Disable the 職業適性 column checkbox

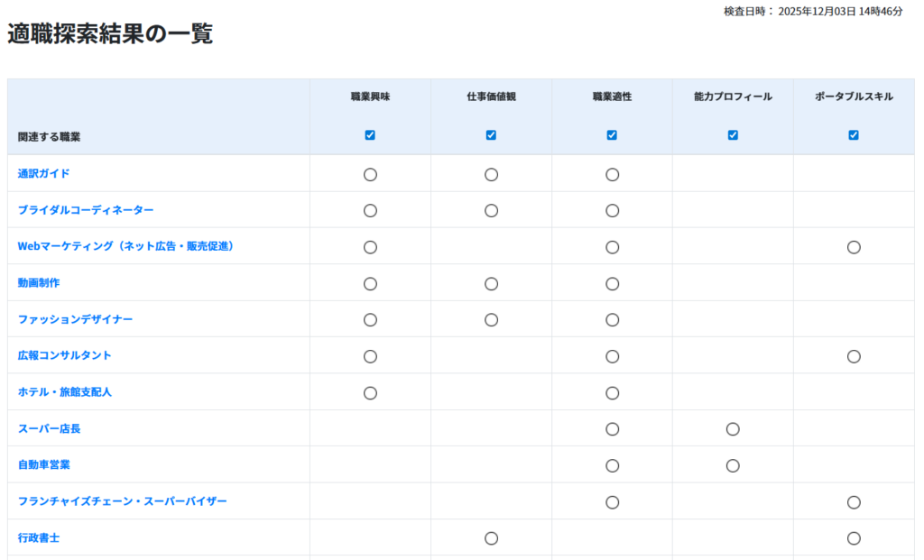click(612, 135)
